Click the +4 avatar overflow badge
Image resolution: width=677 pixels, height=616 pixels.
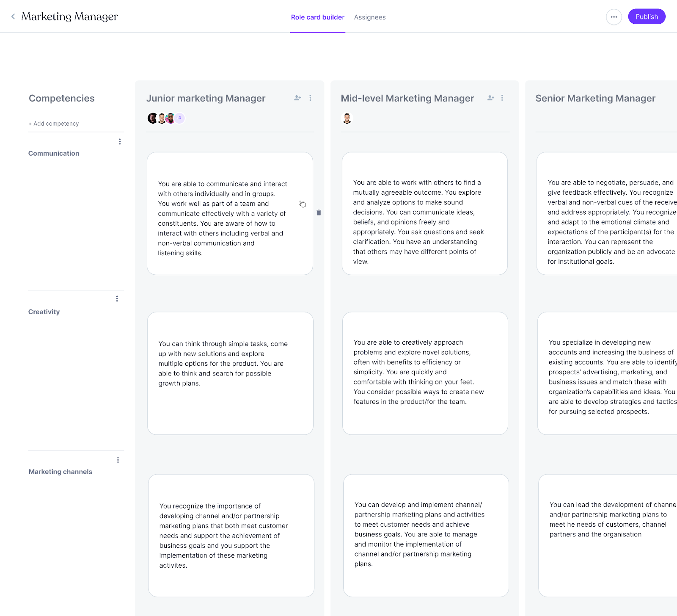pos(179,118)
